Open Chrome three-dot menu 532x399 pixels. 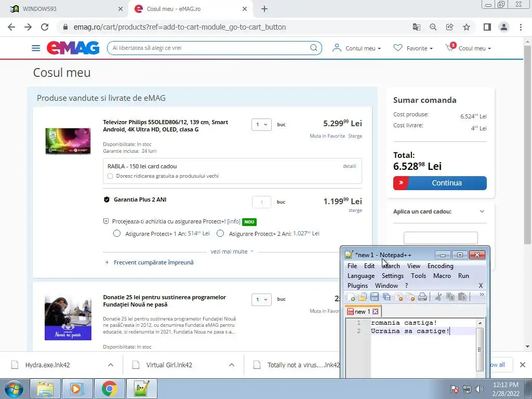(x=521, y=27)
